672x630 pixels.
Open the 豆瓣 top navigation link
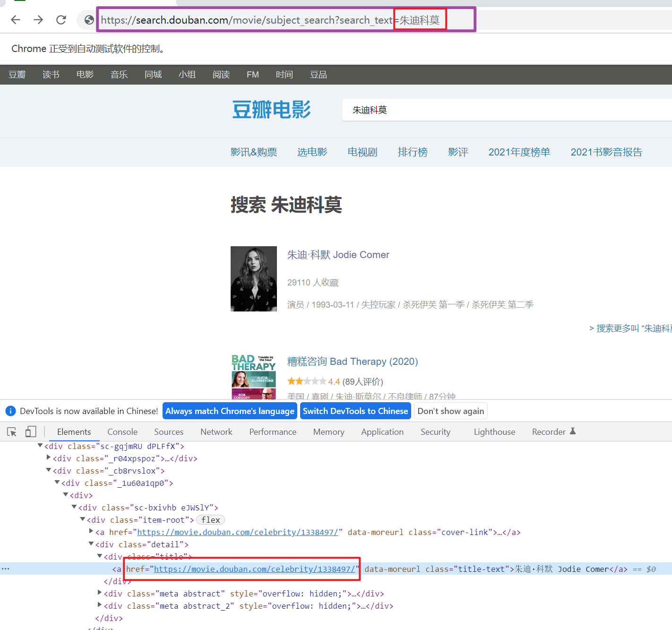[17, 75]
